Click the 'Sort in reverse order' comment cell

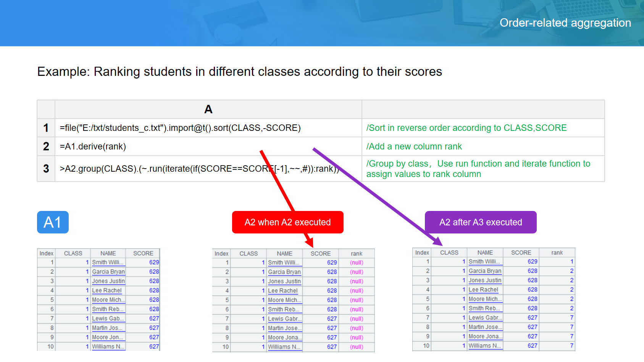(466, 128)
